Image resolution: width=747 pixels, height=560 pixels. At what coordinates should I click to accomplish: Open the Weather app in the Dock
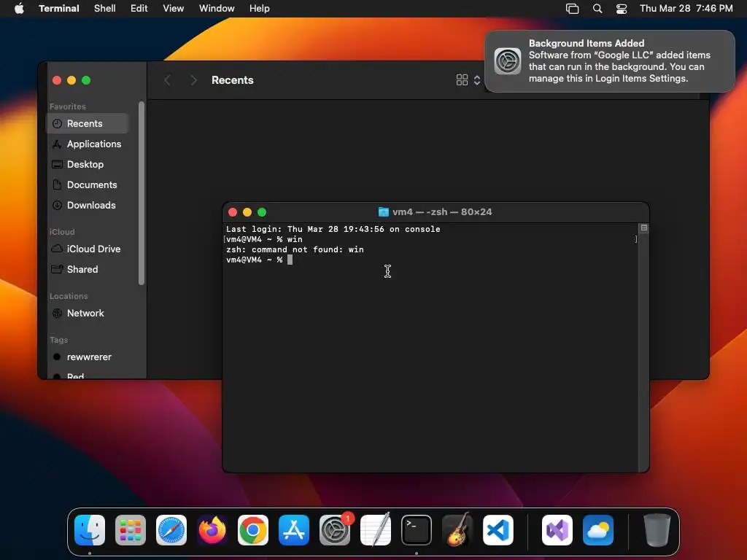(x=598, y=530)
